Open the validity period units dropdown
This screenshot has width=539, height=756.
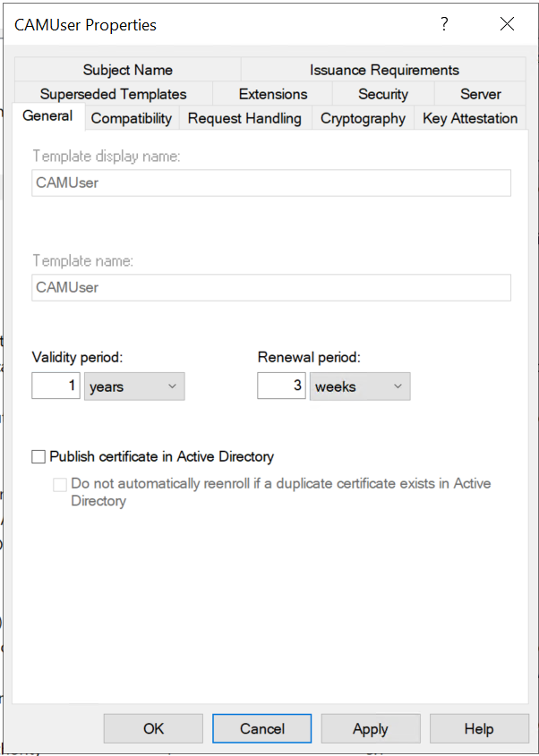(134, 386)
